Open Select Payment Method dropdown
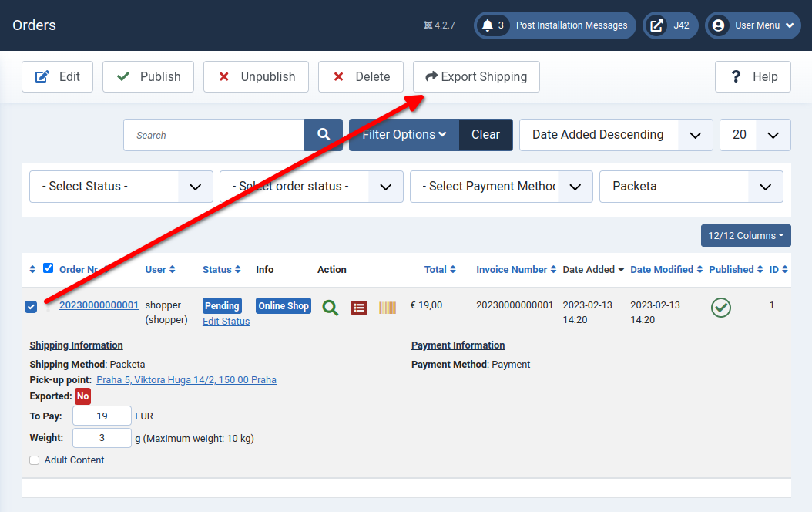Viewport: 812px width, 512px height. pyautogui.click(x=502, y=187)
